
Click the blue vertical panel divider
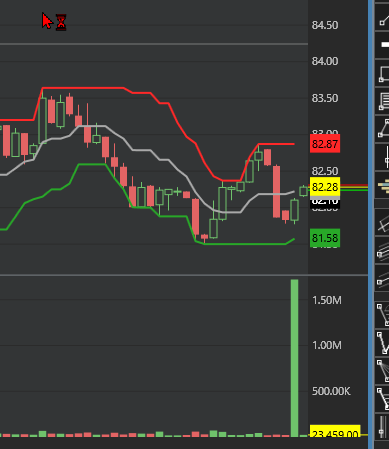coord(371,224)
